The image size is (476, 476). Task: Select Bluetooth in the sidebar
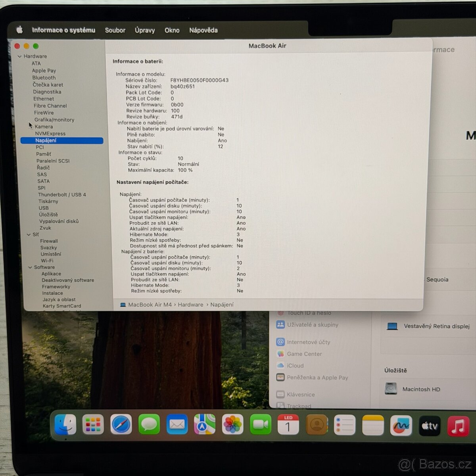click(x=44, y=78)
